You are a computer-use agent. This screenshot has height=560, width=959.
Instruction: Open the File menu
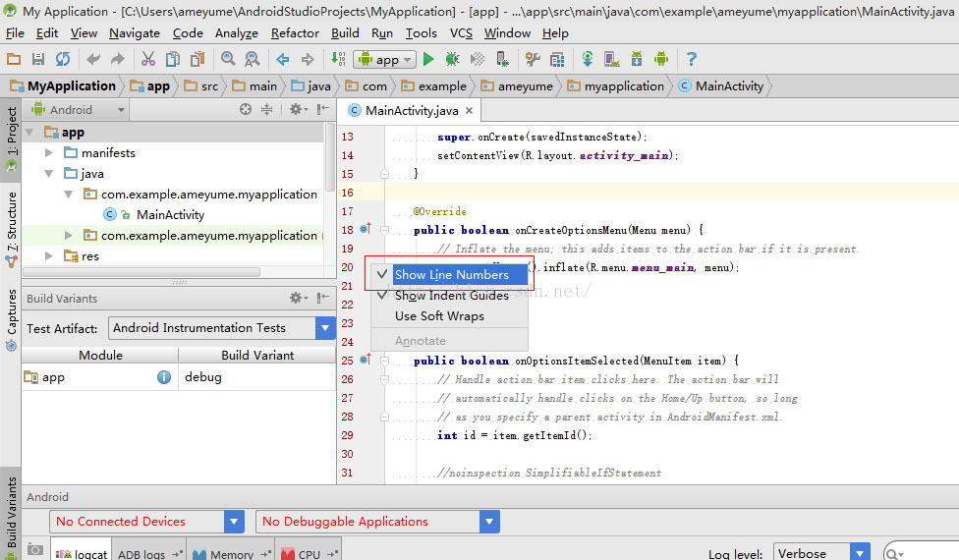15,33
